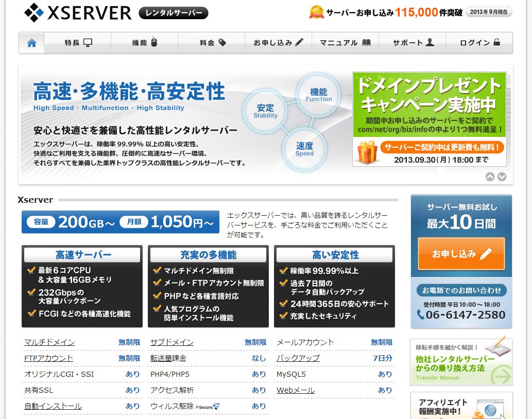
Task: Click the orange お申し込み button
Action: coord(461,254)
